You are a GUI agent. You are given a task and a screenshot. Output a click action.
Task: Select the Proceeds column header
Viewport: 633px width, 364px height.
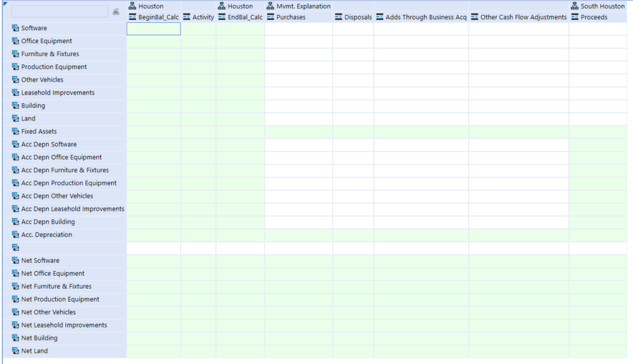pyautogui.click(x=593, y=17)
